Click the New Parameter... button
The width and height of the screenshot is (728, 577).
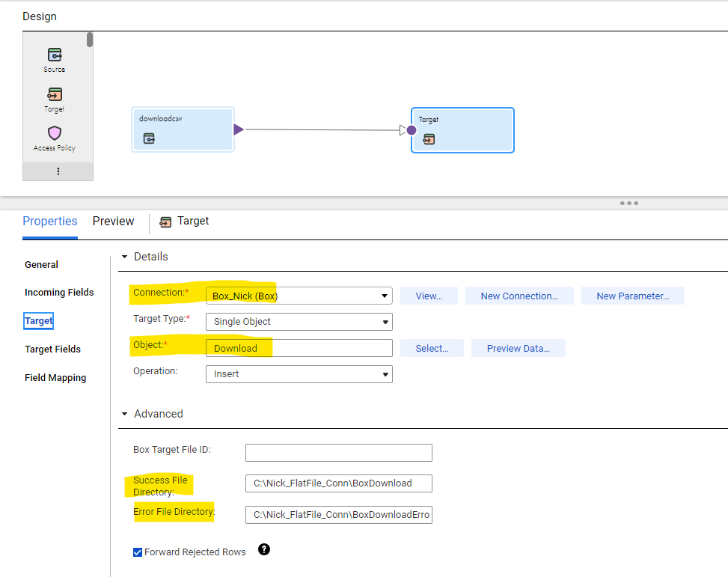(632, 296)
